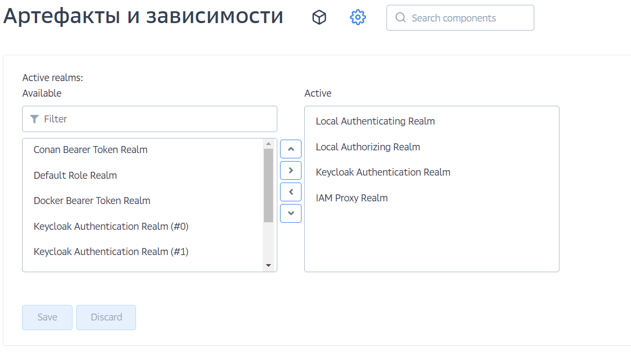Select Conan Bearer Token Realm
This screenshot has height=364, width=631.
coord(90,150)
